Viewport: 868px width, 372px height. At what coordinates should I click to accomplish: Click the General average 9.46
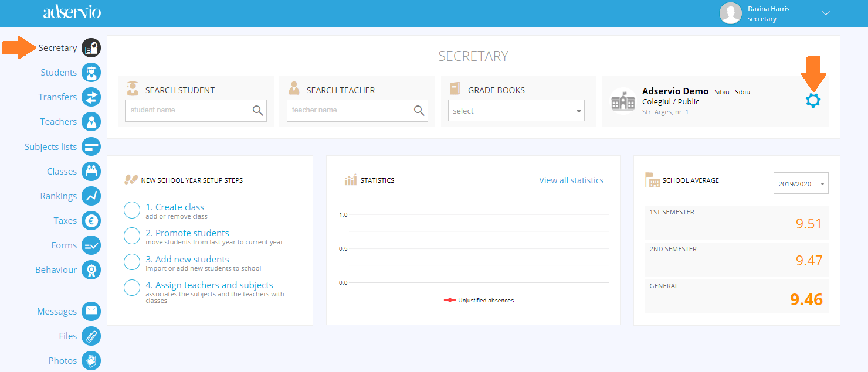[x=806, y=300]
